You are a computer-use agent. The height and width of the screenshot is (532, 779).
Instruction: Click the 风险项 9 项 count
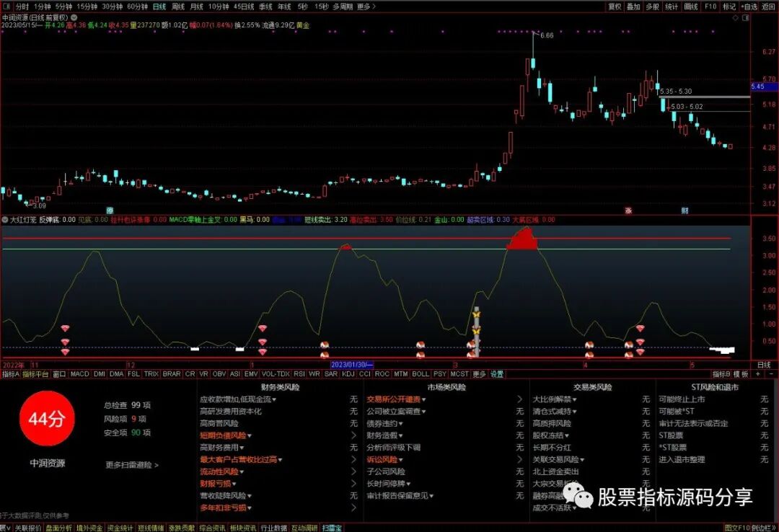(125, 419)
